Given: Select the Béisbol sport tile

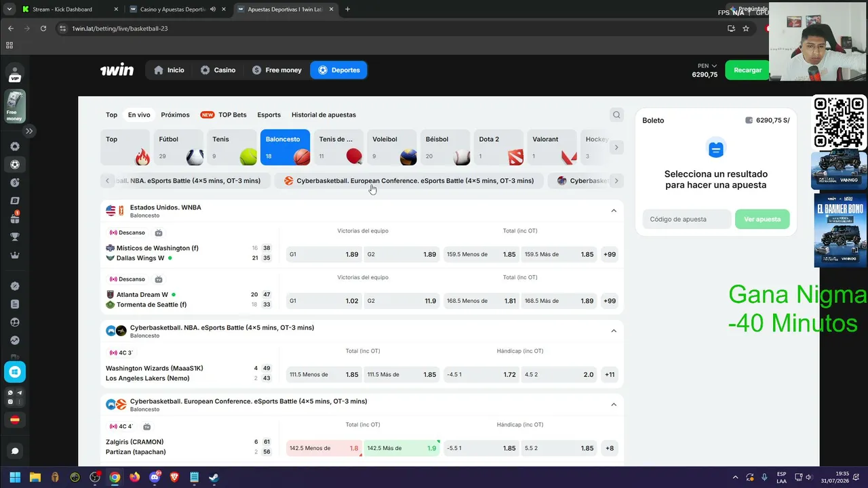Looking at the screenshot, I should coord(445,147).
